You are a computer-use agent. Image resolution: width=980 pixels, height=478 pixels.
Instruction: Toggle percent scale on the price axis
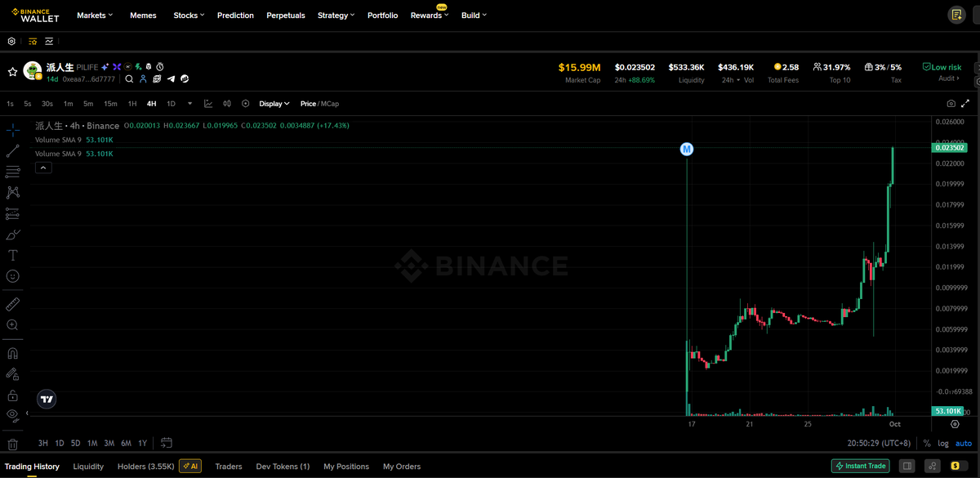click(x=927, y=443)
